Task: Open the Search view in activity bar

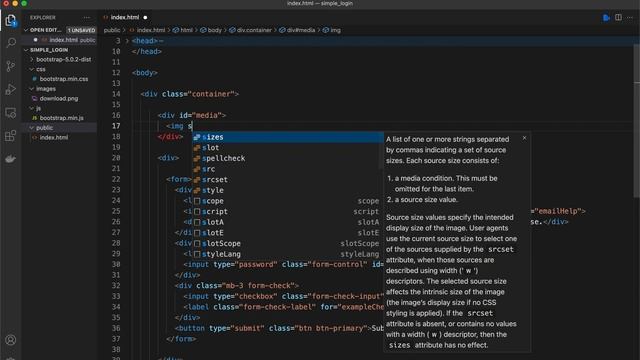Action: click(x=11, y=43)
